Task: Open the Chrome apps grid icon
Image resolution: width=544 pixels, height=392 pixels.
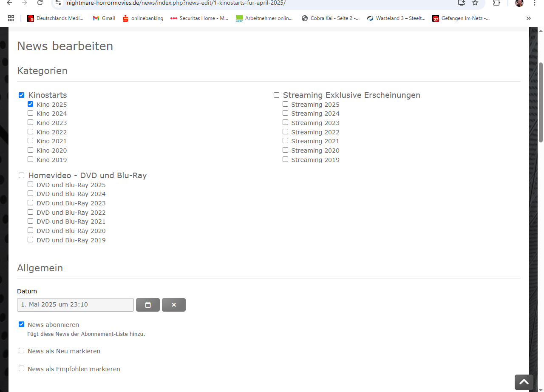Action: pos(11,18)
